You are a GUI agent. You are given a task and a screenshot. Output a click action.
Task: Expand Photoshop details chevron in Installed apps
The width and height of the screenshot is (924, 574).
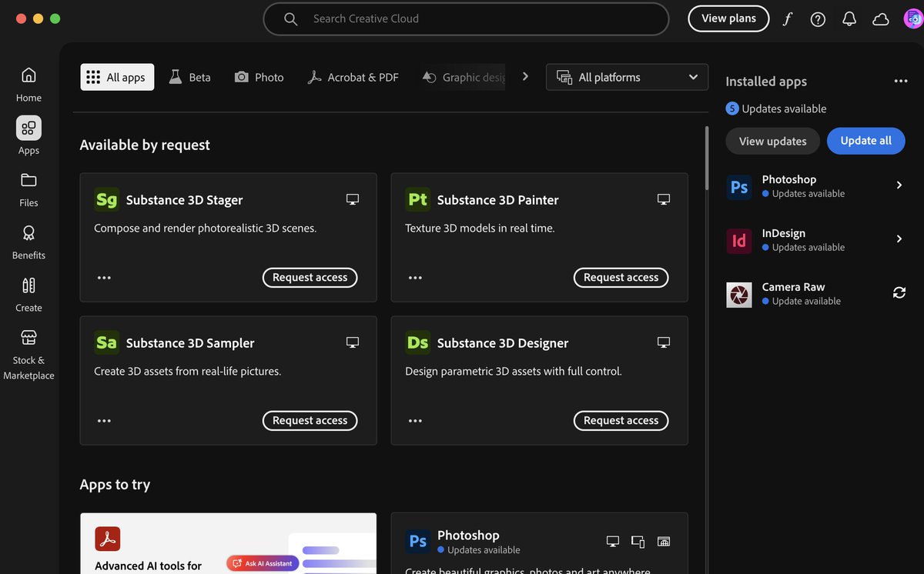[899, 185]
